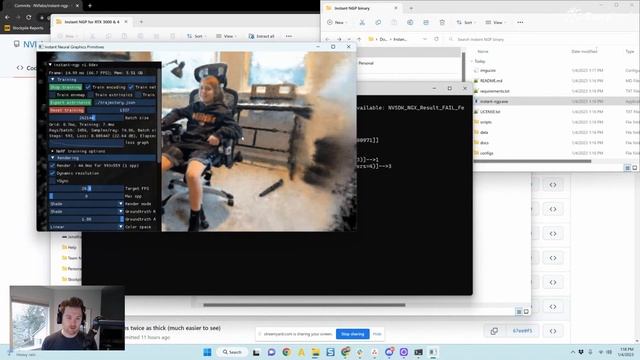Screen dimensions: 640x360
Task: Adjust the Target FPS slider
Action: click(86, 188)
